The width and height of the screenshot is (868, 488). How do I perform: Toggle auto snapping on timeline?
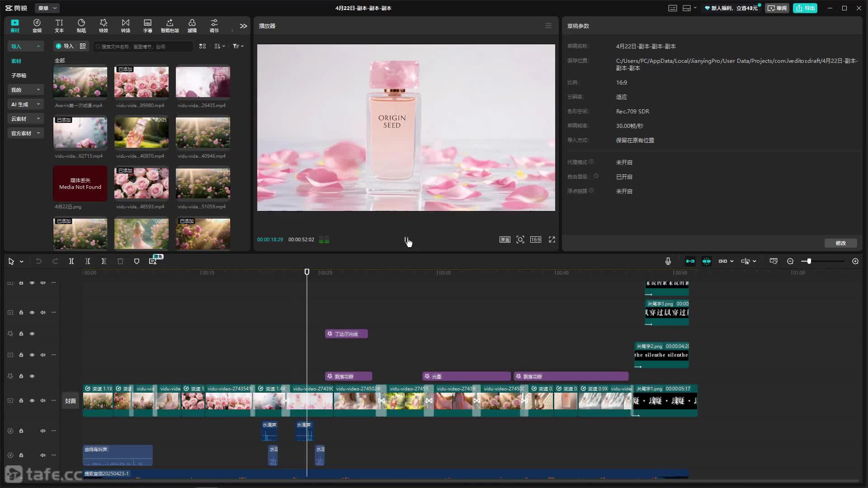click(x=707, y=261)
